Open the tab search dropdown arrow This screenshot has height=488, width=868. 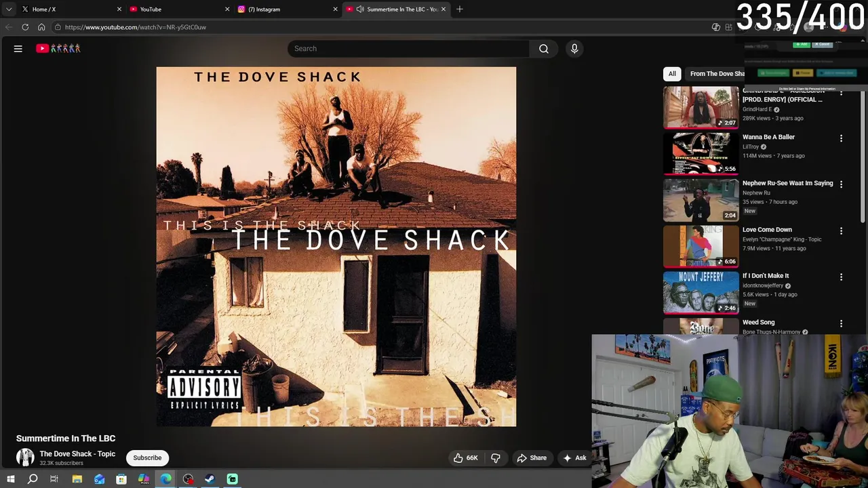pos(9,9)
